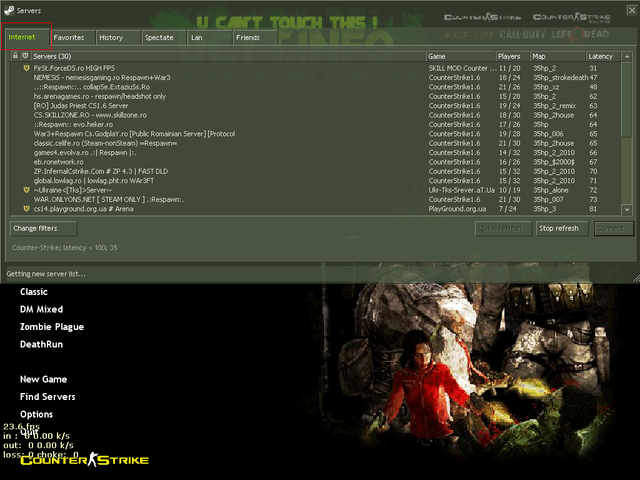This screenshot has width=640, height=480.
Task: Open Options in the main menu
Action: [36, 414]
